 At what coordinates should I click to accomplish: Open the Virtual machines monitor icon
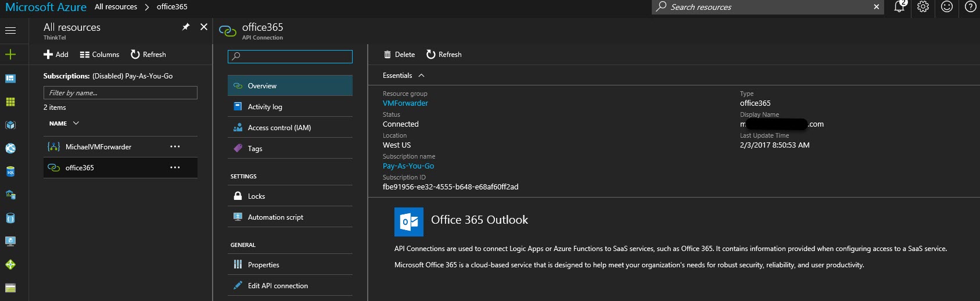(10, 241)
